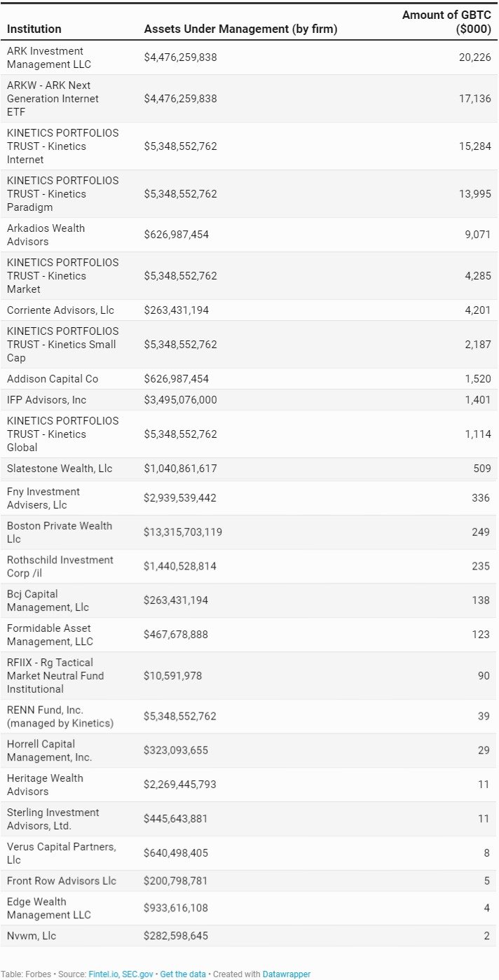
Task: Select the Front Row Advisors Llc cell
Action: [62, 881]
